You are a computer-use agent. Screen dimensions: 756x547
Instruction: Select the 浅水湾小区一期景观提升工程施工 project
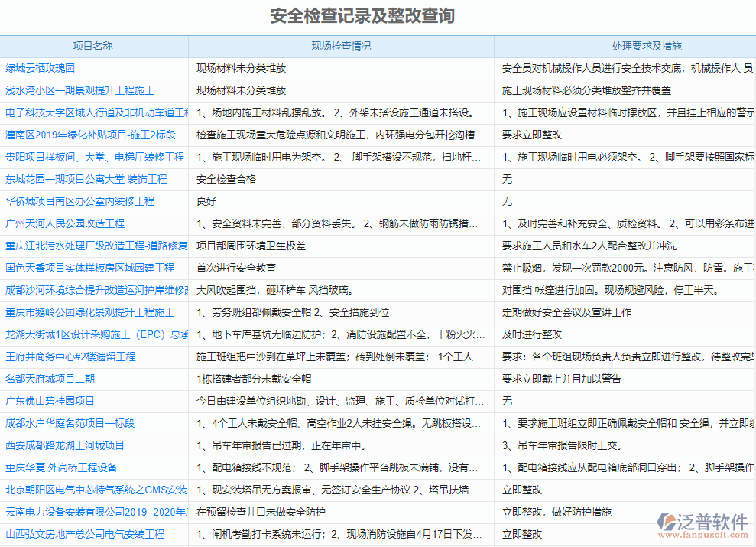pos(76,90)
